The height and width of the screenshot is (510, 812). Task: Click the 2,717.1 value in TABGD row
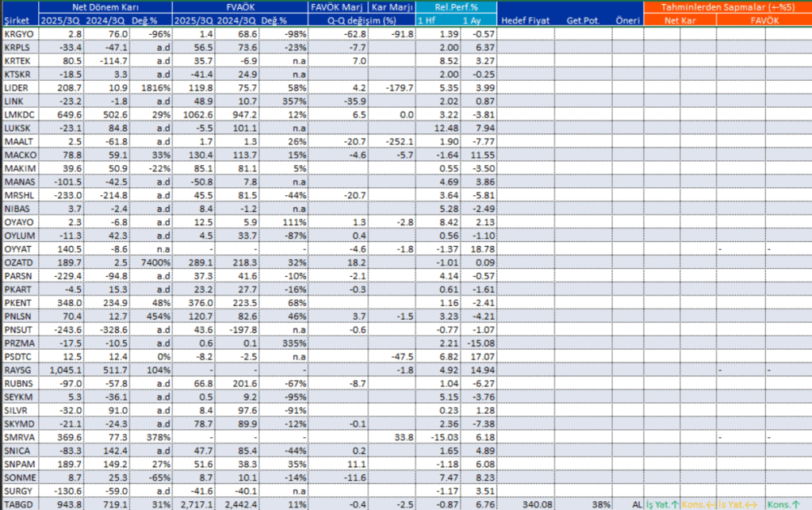[193, 504]
